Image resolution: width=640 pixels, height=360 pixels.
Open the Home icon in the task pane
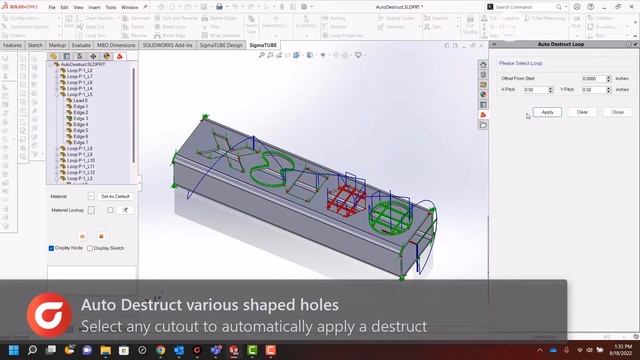coord(483,64)
